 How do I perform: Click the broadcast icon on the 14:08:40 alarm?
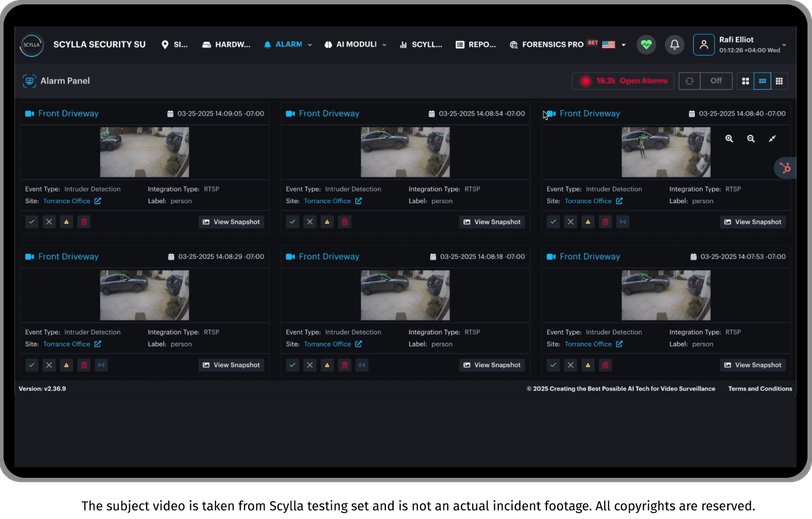(x=623, y=222)
